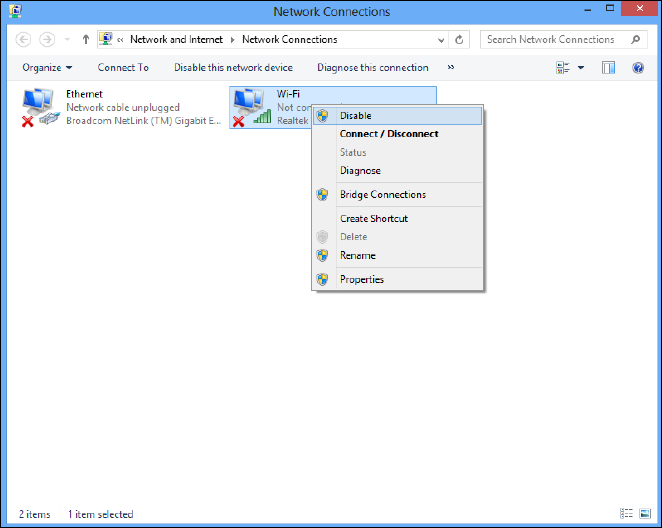Viewport: 662px width, 528px height.
Task: Click the shield icon beside Bridge Connections
Action: coord(323,195)
